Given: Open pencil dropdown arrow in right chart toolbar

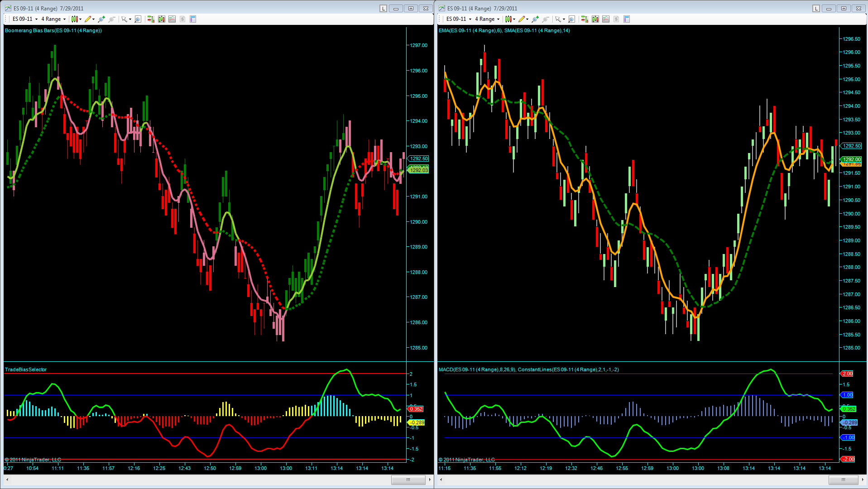Looking at the screenshot, I should coord(527,19).
